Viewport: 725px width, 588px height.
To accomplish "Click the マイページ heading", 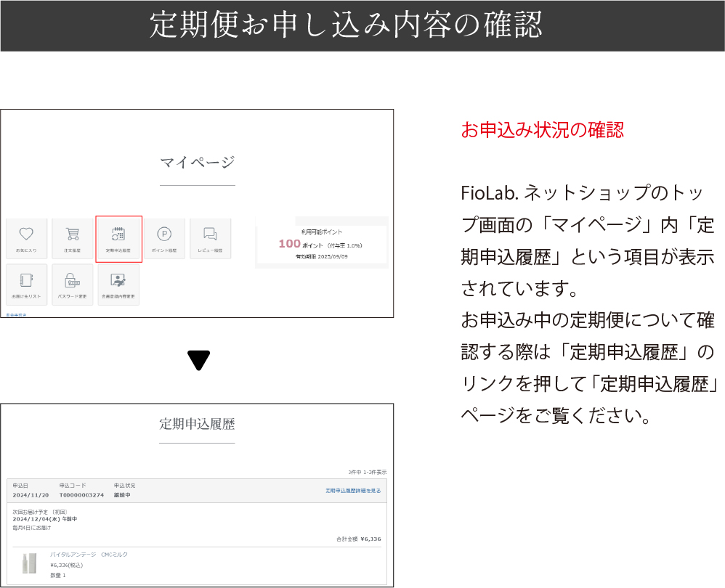I will pyautogui.click(x=197, y=162).
